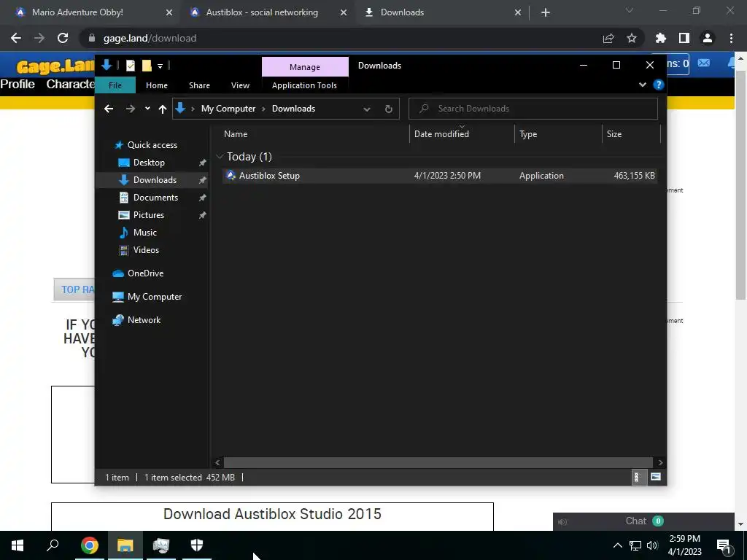Open Videos in the navigation pane
Screen dimensions: 747x560
pyautogui.click(x=146, y=250)
